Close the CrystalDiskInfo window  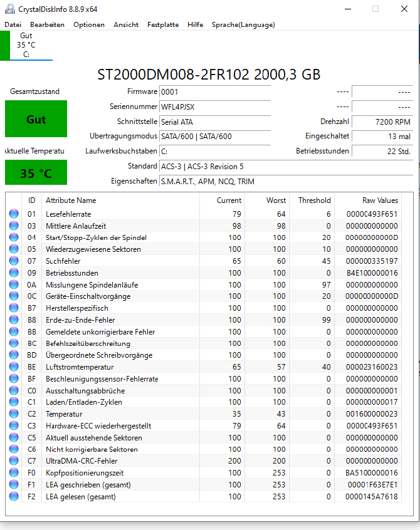[404, 9]
